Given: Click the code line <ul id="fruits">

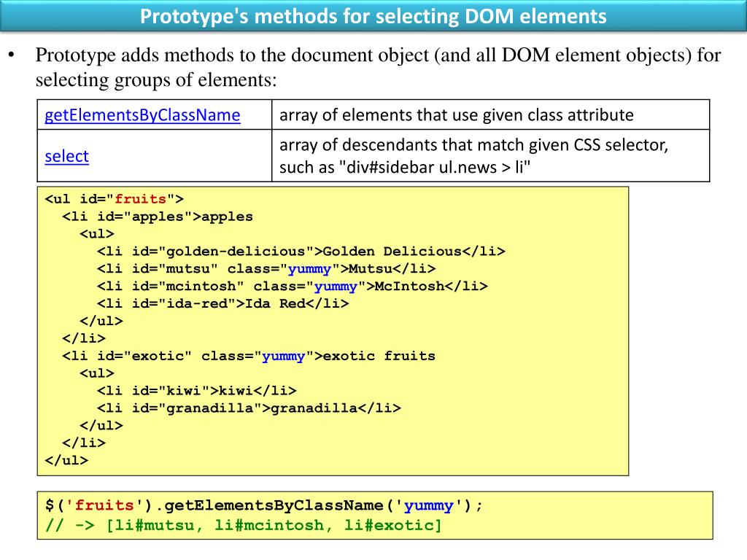Looking at the screenshot, I should click(x=115, y=198).
